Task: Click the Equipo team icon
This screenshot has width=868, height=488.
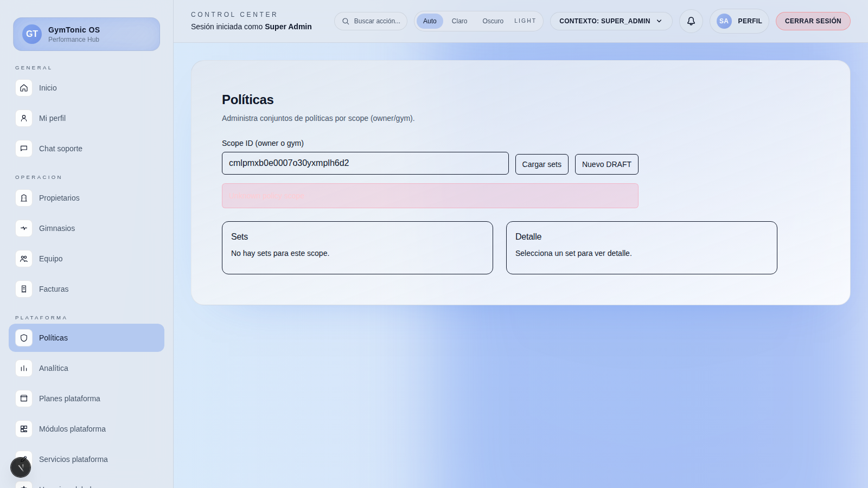Action: (24, 259)
